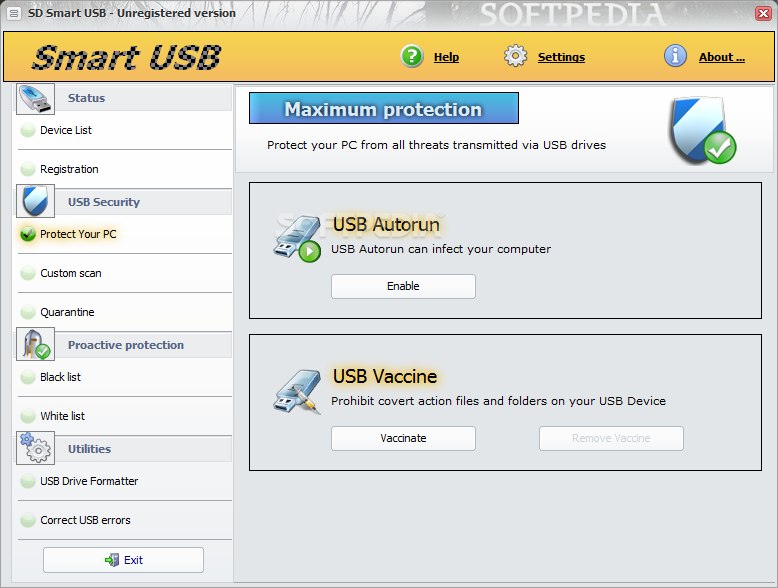Click the USB Vaccine heading

(x=385, y=376)
